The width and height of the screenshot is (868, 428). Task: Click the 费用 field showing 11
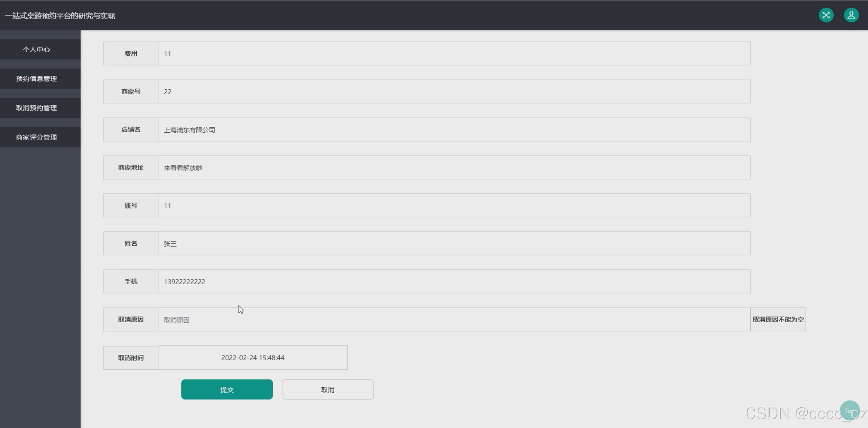[x=453, y=54]
